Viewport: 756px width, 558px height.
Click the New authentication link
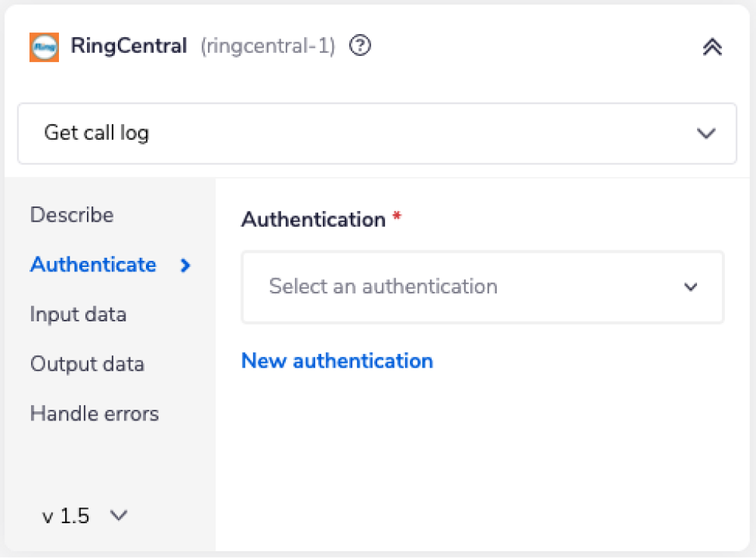click(337, 361)
